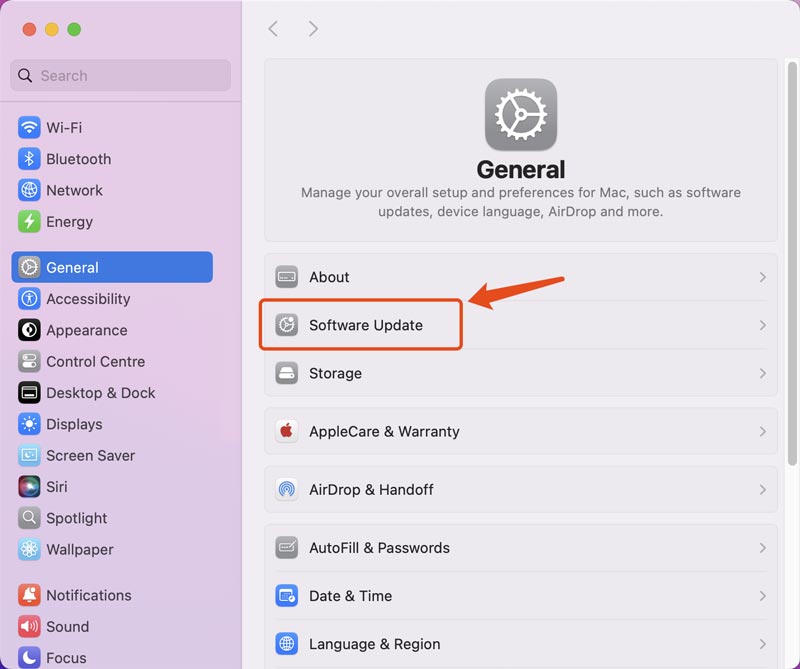Select the Energy lightning icon
Screen dimensions: 800x669
coord(29,221)
